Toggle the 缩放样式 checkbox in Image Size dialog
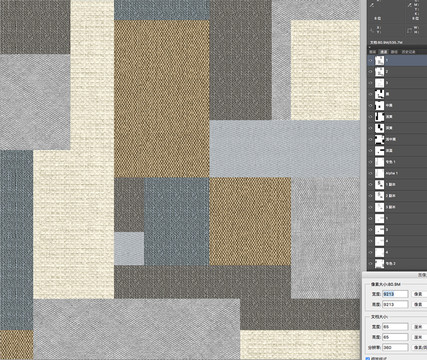The width and height of the screenshot is (427, 360). click(368, 358)
